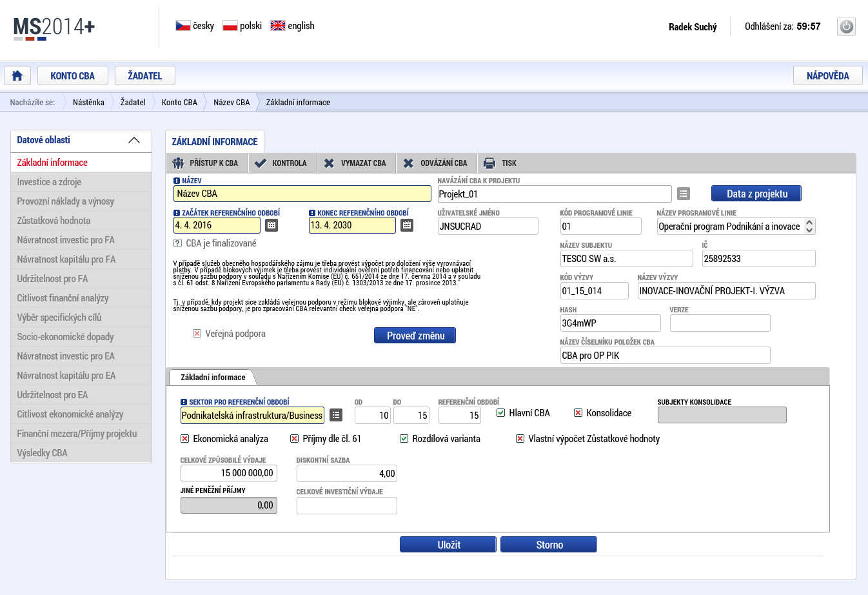The width and height of the screenshot is (868, 595).
Task: Click the DO value field
Action: (x=411, y=415)
